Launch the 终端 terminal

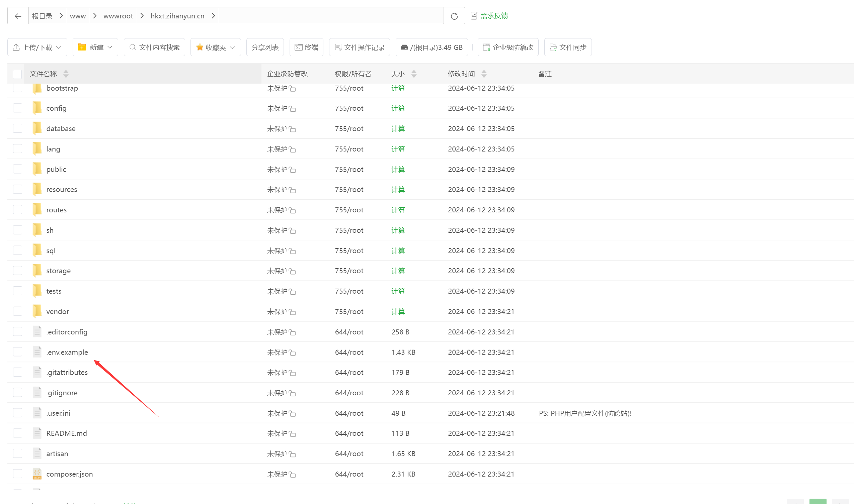coord(306,47)
